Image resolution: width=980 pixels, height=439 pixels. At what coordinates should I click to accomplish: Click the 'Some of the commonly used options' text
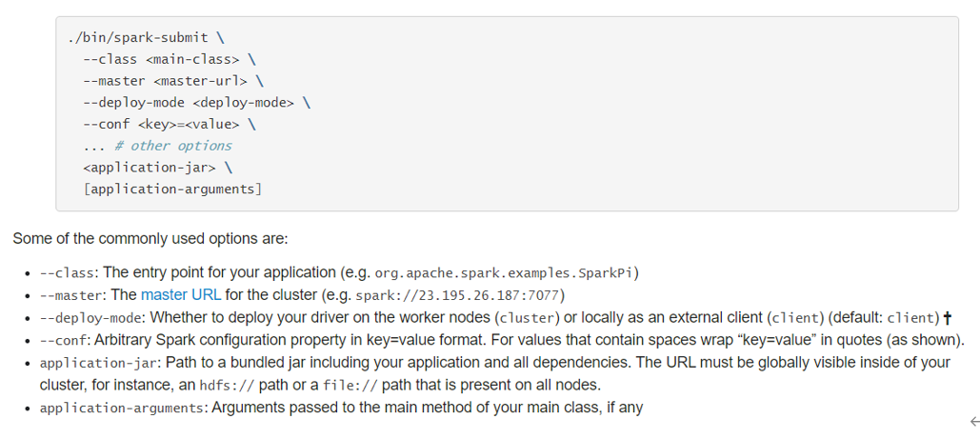[150, 238]
